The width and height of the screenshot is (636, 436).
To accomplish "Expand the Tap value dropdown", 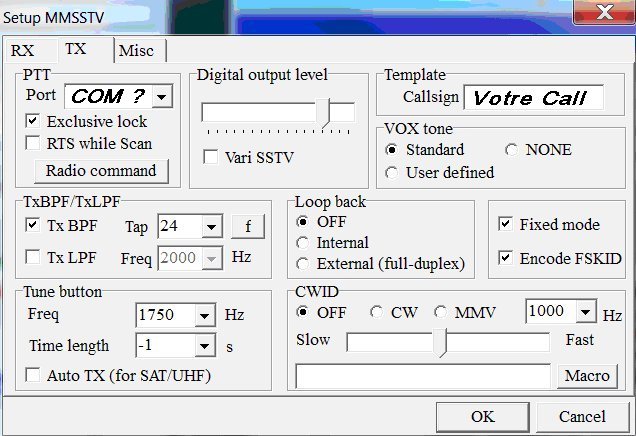I will [x=211, y=226].
